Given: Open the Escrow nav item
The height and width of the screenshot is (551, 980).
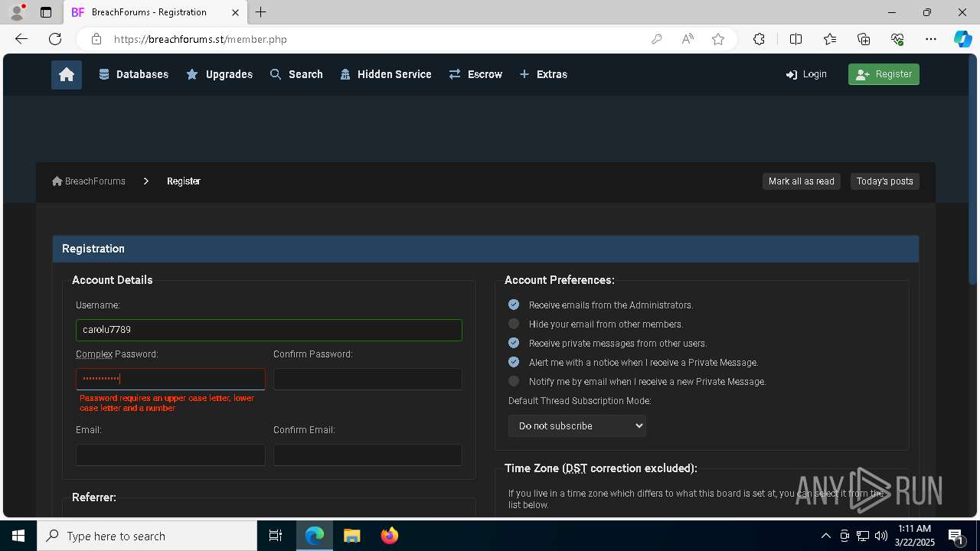Looking at the screenshot, I should click(475, 74).
